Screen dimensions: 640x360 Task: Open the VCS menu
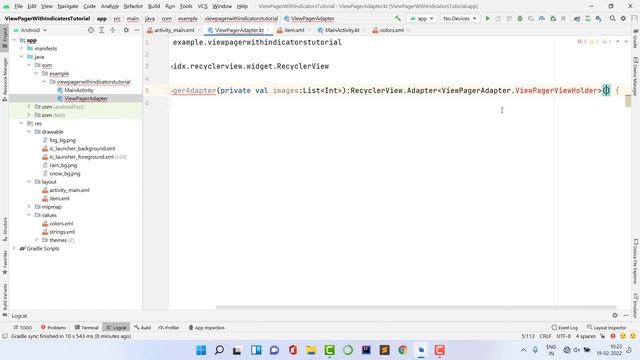tap(202, 6)
